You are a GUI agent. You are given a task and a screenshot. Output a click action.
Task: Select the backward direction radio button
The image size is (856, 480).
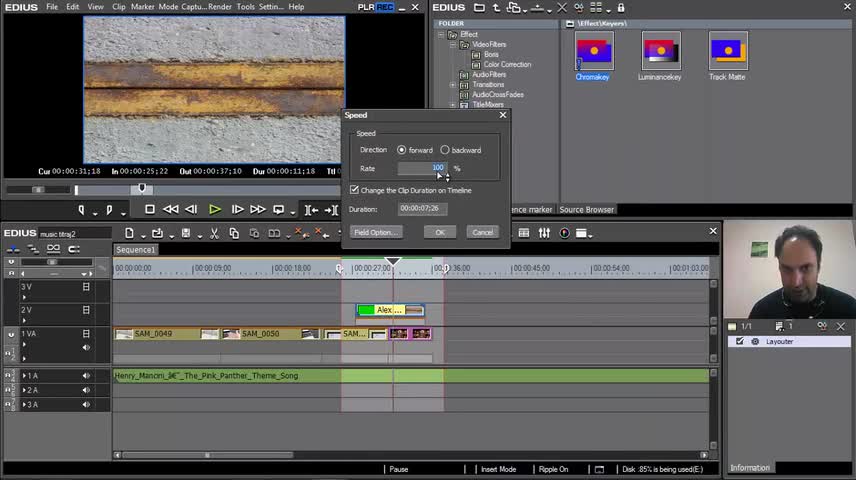445,150
